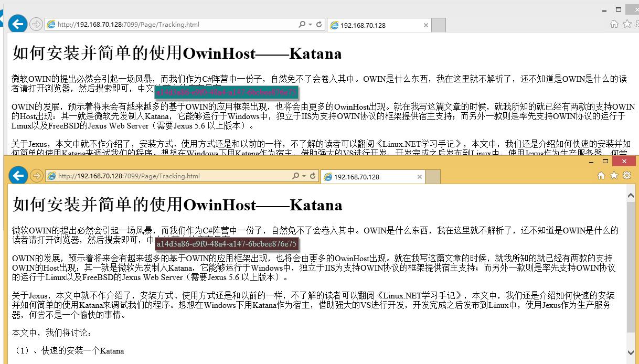Expand upper address bar search dropdown arrow

pyautogui.click(x=310, y=24)
